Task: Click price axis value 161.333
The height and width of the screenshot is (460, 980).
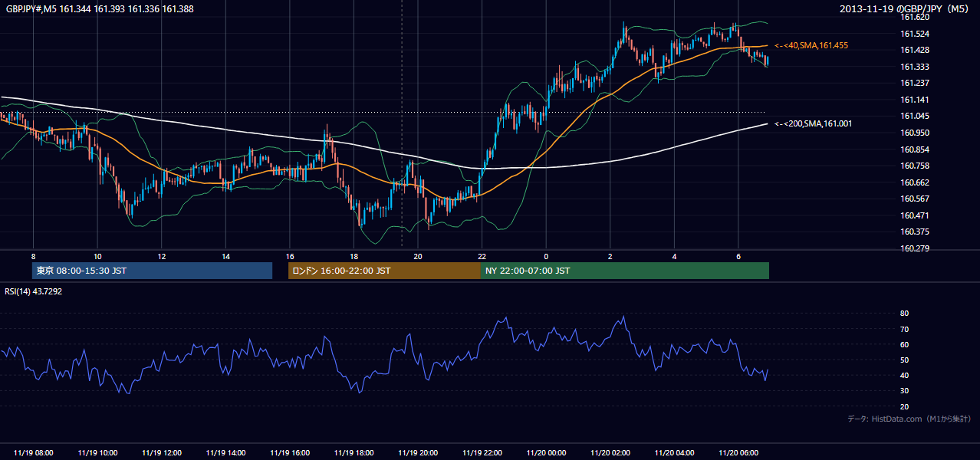Action: [914, 67]
